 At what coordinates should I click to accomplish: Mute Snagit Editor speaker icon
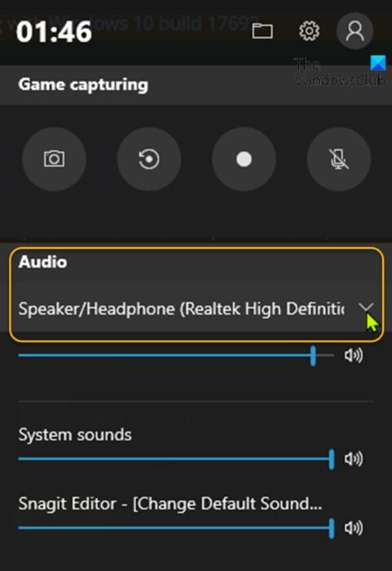pyautogui.click(x=354, y=528)
